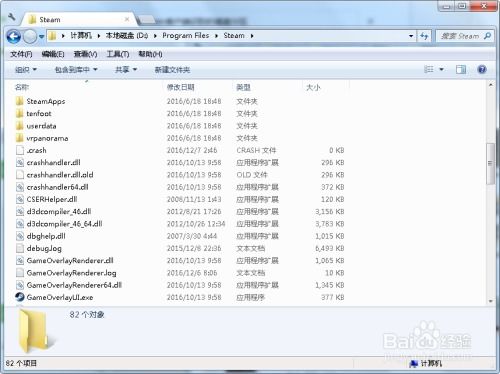Click the magnifier search icon
Viewport: 500px width, 374px height.
point(487,36)
